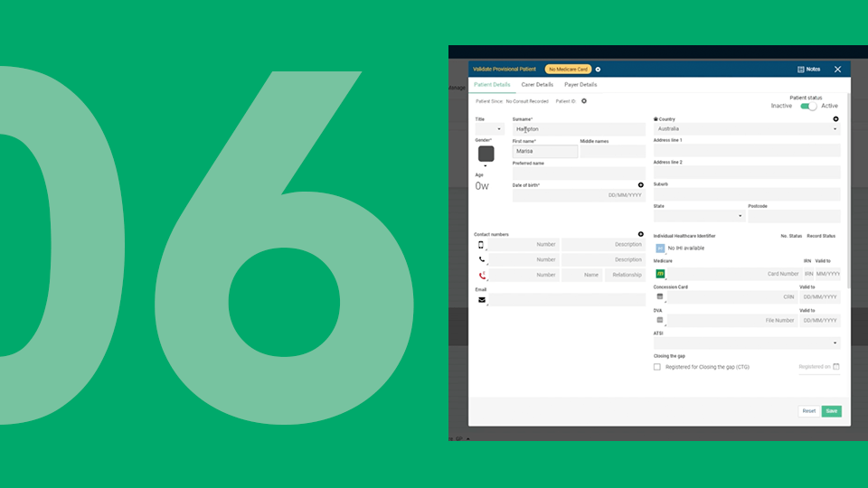Click the Medicare IRN field

808,274
